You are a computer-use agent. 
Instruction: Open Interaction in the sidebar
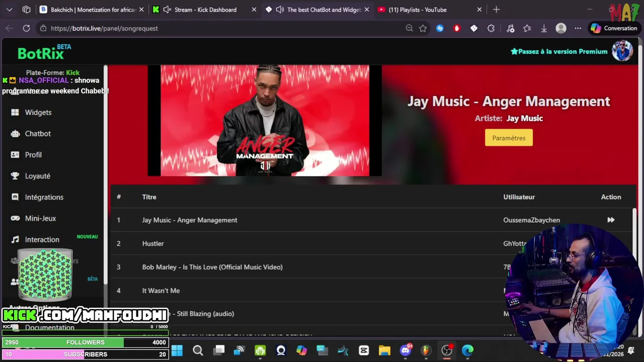coord(42,239)
